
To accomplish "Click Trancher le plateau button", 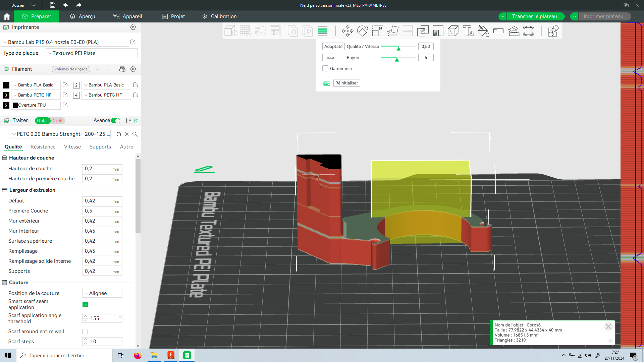I will 534,16.
